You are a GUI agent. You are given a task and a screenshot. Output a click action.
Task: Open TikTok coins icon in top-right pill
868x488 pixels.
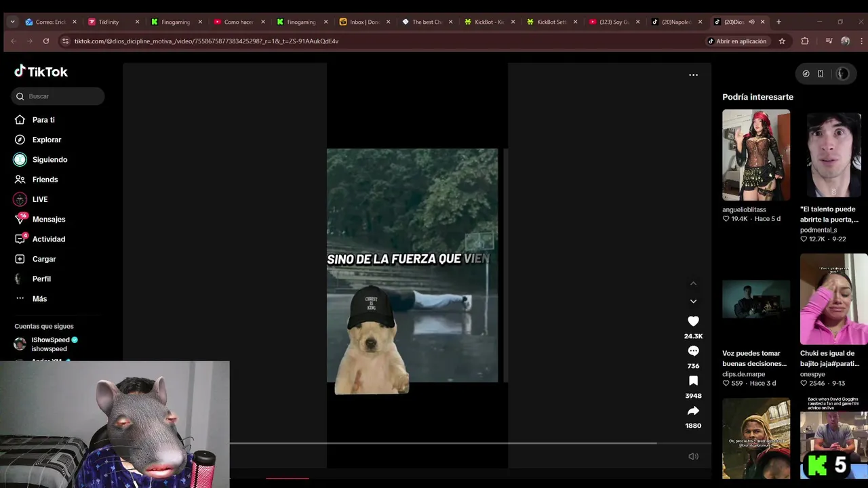pyautogui.click(x=806, y=74)
